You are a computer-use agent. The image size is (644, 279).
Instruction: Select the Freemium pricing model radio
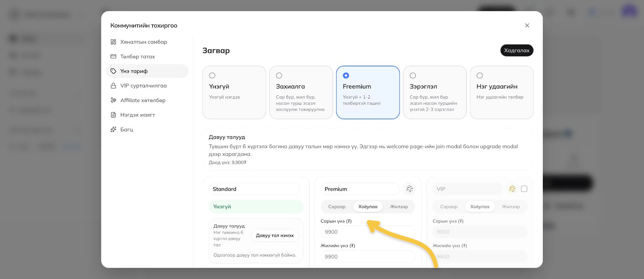(x=346, y=76)
